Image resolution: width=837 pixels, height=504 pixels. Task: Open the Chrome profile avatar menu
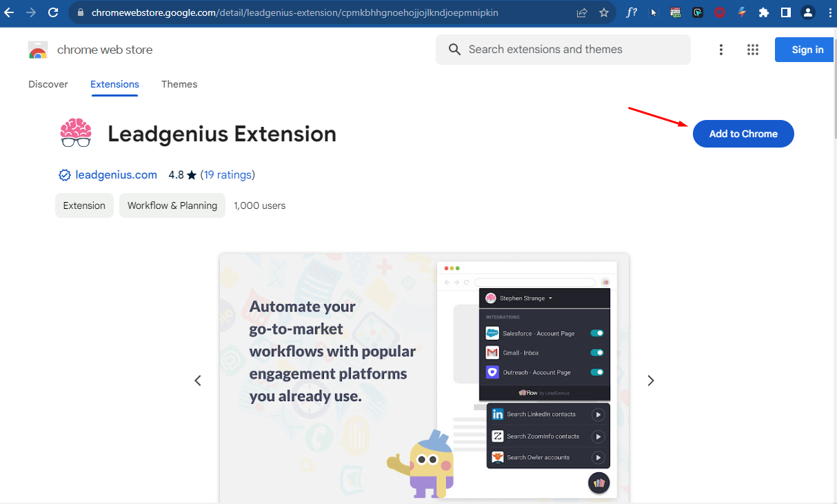pos(808,12)
